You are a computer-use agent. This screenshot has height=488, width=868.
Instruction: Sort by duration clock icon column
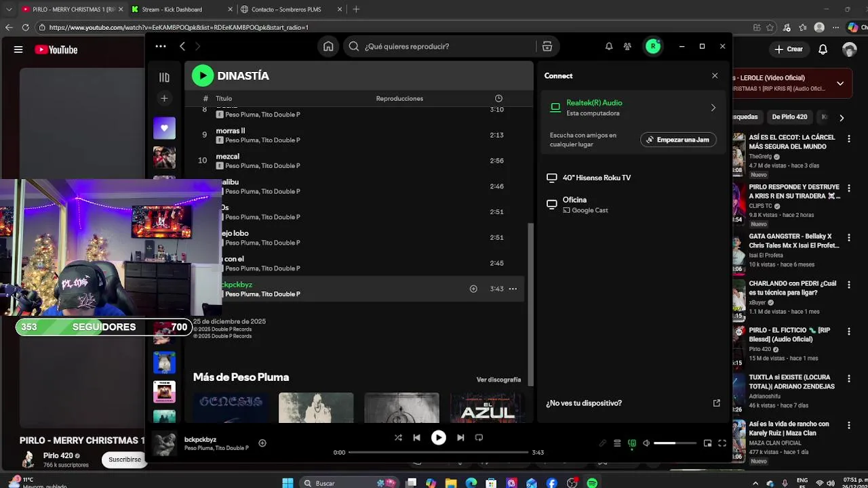point(498,98)
